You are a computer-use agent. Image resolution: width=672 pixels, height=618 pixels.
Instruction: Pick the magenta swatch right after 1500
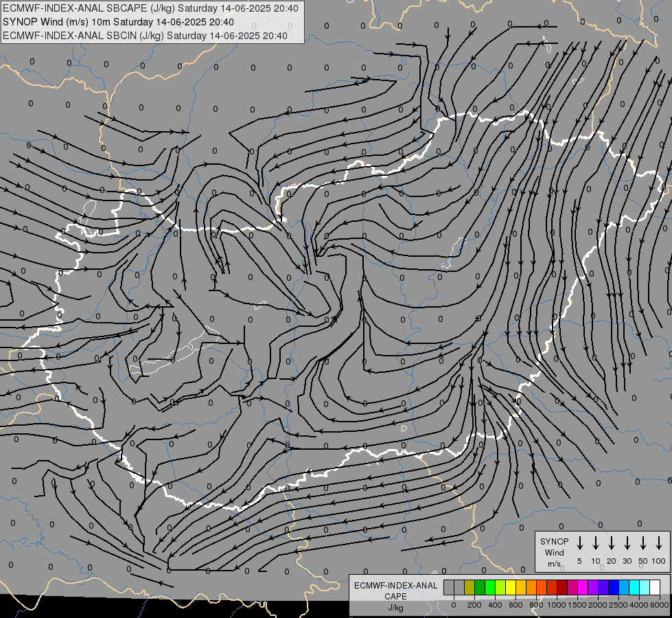tap(583, 588)
